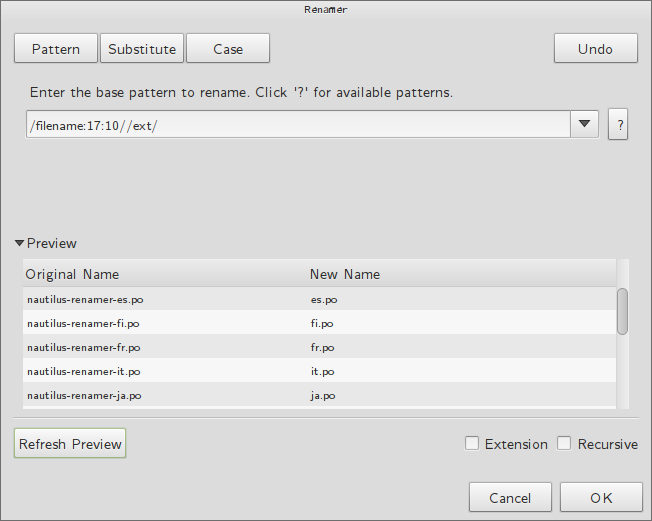This screenshot has height=521, width=652.
Task: Select the nautilus-renamer-fr.po row
Action: [x=319, y=347]
